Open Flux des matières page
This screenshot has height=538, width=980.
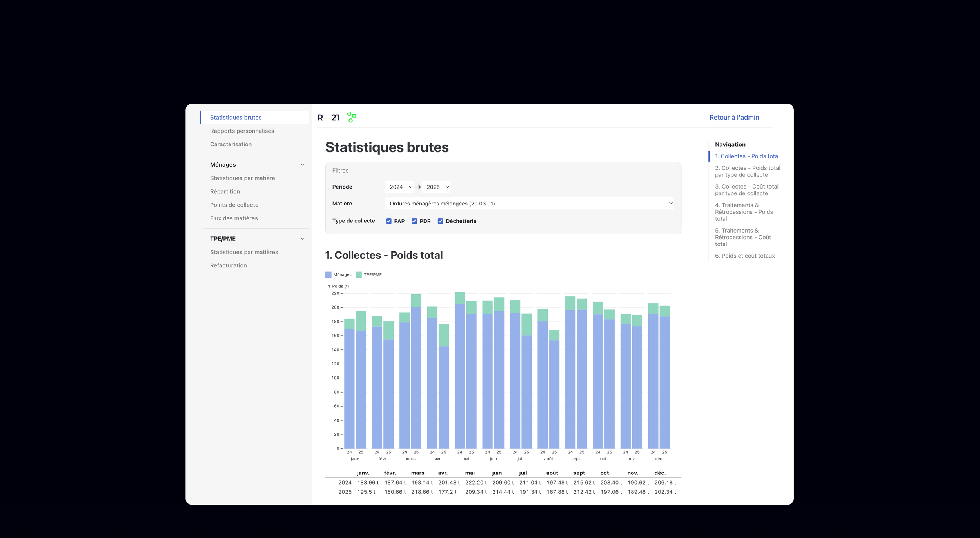234,218
